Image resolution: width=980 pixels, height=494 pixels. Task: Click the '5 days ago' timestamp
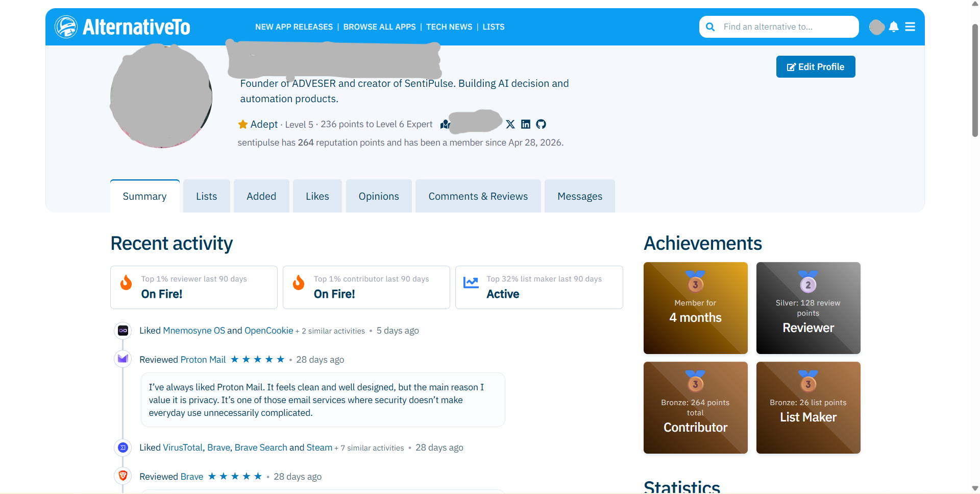[398, 331]
